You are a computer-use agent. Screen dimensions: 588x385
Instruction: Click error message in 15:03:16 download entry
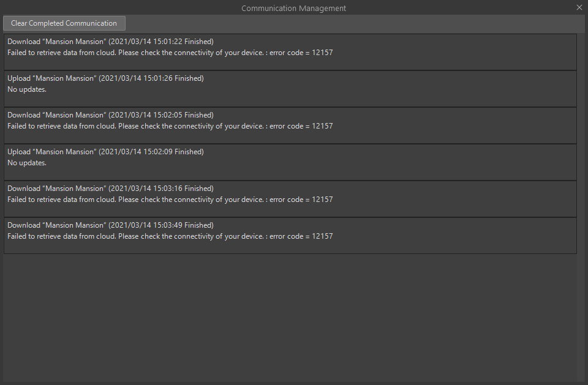click(x=170, y=200)
